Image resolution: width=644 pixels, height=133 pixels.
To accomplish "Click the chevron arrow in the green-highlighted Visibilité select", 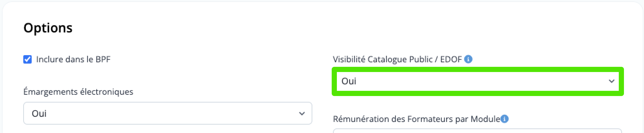I will (611, 81).
